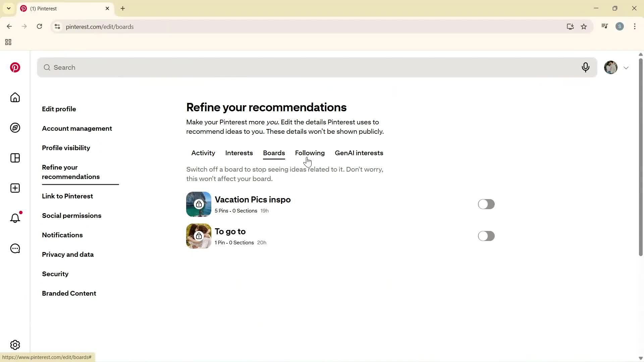Image resolution: width=644 pixels, height=362 pixels.
Task: Go to Privacy and data settings
Action: click(x=67, y=254)
